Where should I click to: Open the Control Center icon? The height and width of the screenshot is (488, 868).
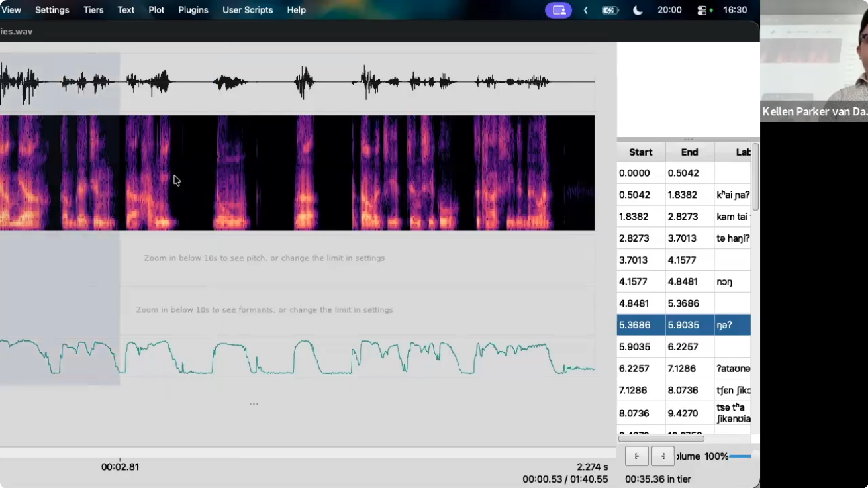coord(702,10)
